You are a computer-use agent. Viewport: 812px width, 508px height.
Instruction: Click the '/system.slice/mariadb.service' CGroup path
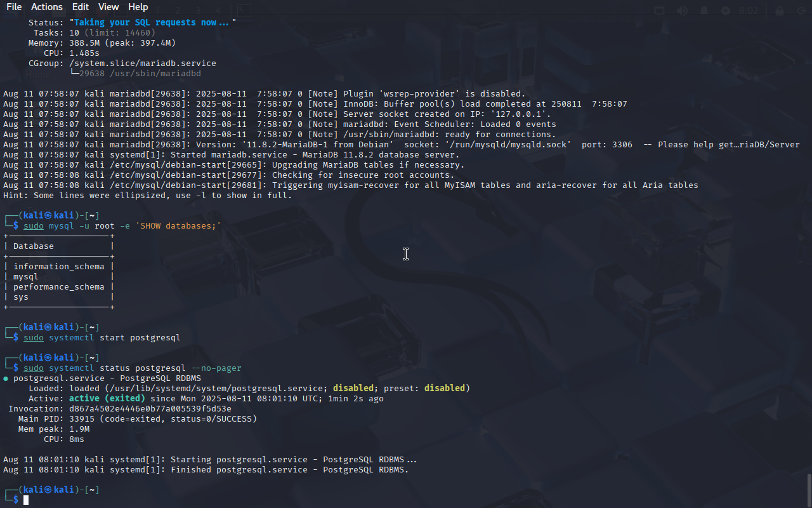[x=143, y=63]
